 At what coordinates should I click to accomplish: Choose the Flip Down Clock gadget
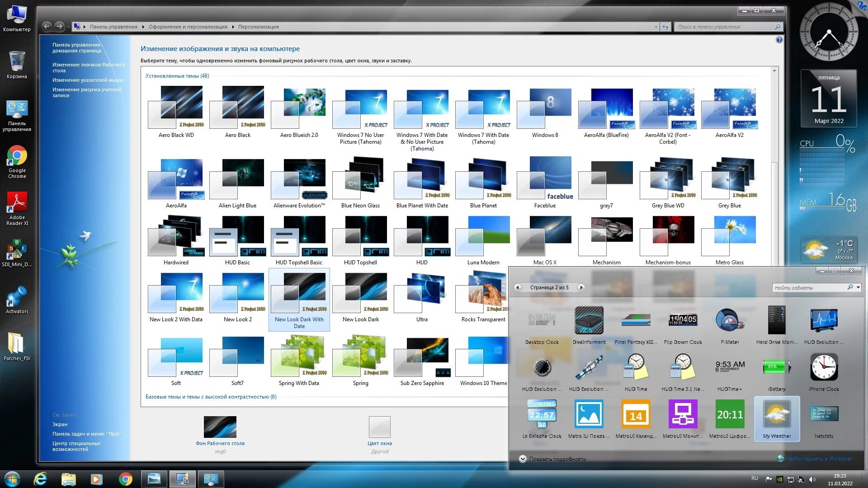pos(683,320)
